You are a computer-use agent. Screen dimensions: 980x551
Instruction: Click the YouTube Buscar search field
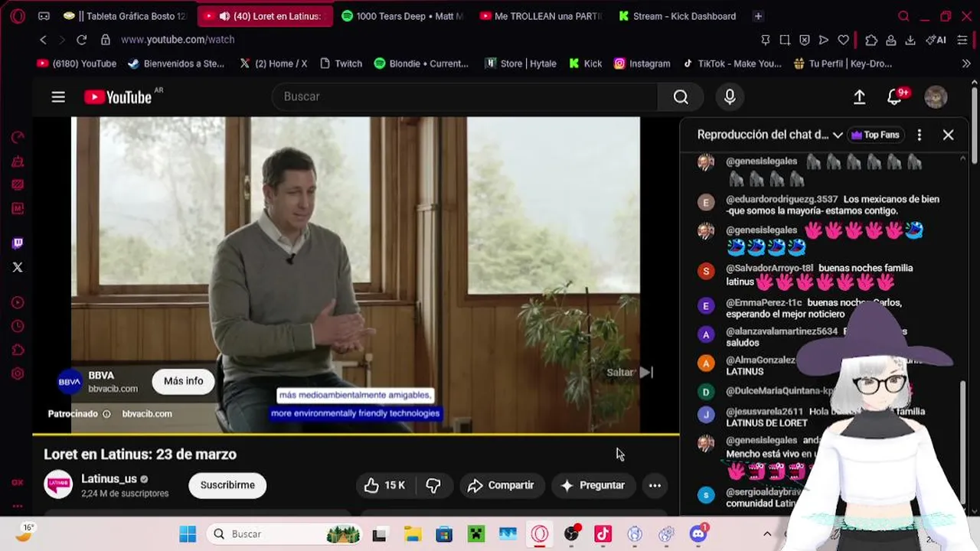(x=465, y=96)
